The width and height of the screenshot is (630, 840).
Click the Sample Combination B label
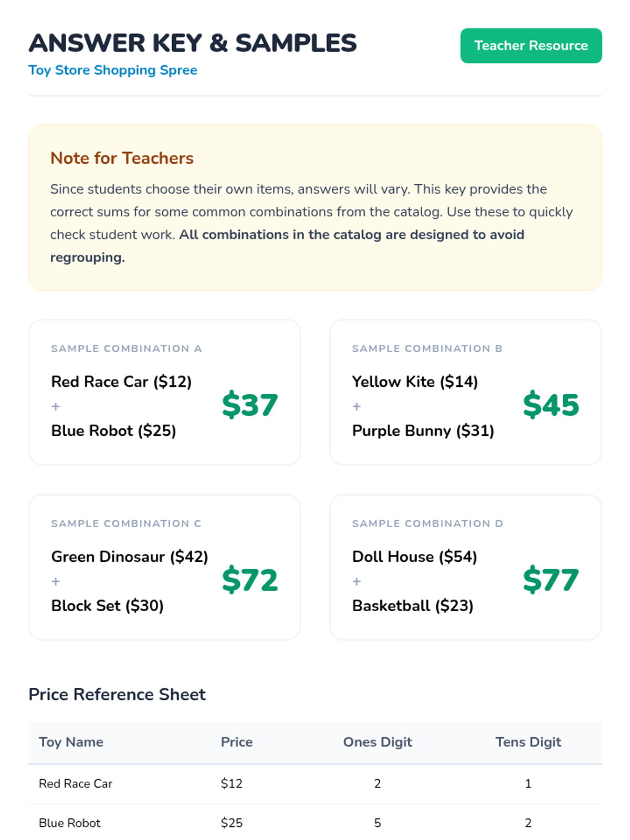pos(427,349)
